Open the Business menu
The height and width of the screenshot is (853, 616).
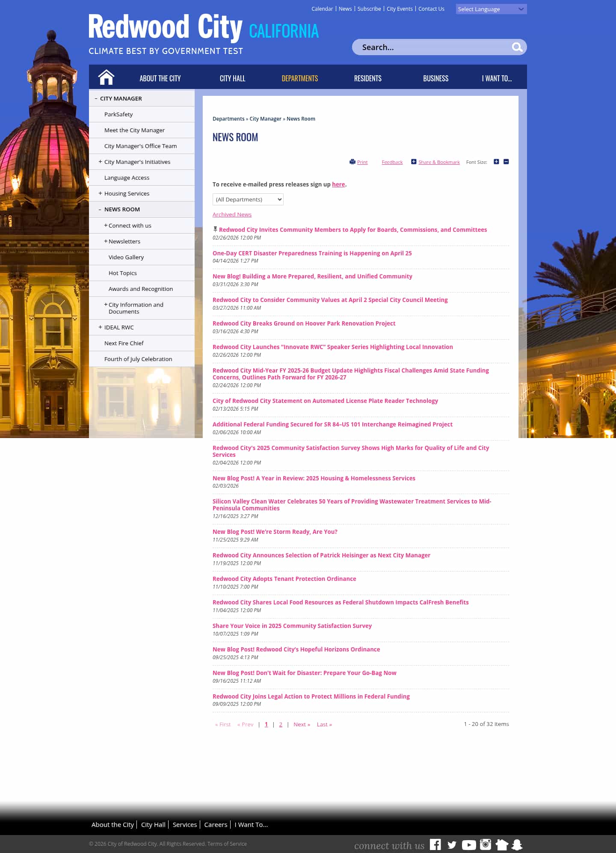[x=435, y=78]
